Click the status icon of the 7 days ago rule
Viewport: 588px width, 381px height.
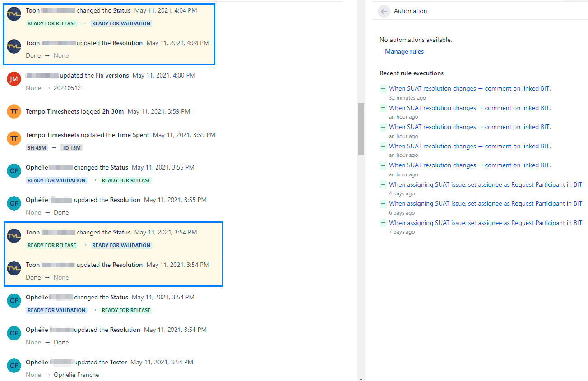pyautogui.click(x=383, y=223)
